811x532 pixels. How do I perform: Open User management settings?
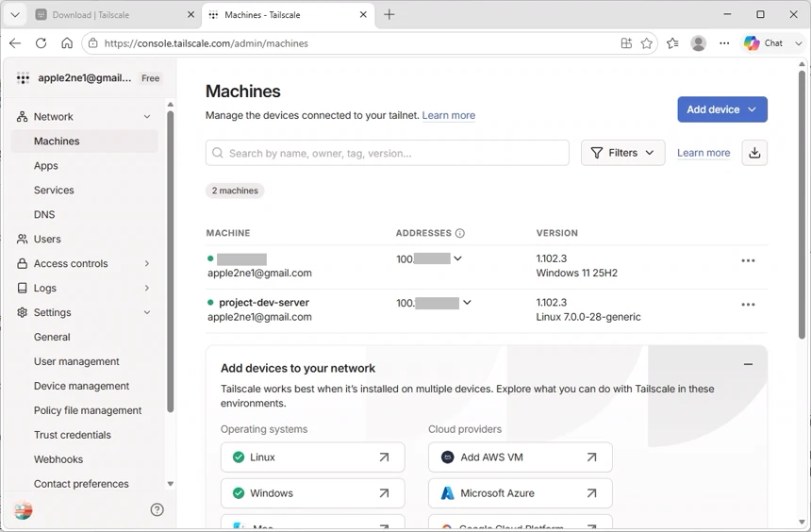tap(76, 361)
